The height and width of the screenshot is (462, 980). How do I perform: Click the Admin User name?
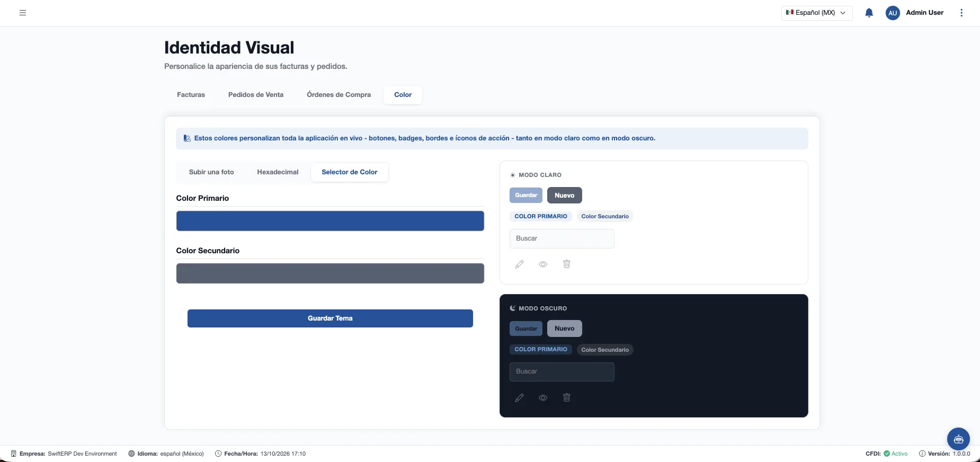pyautogui.click(x=924, y=13)
